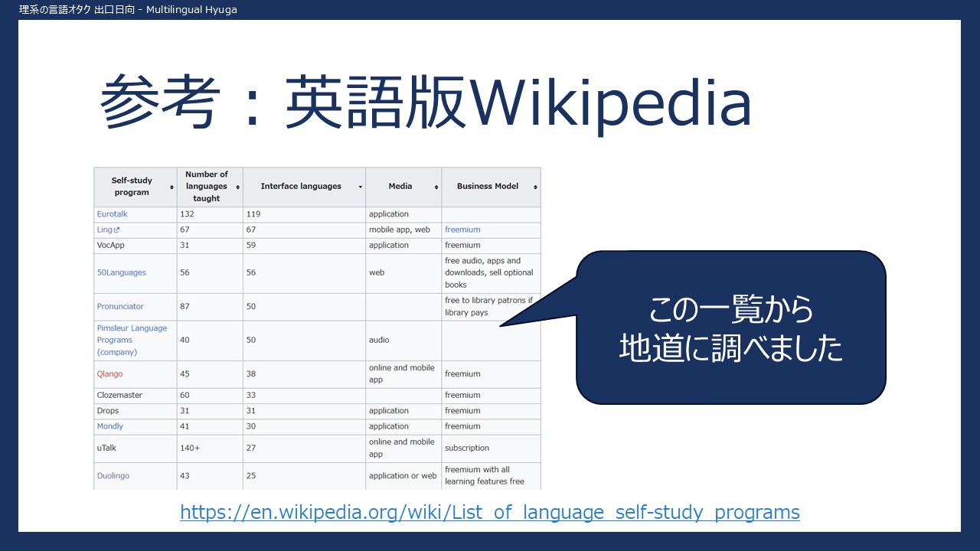Click 'free audio, apps and downloads' cell
This screenshot has width=980, height=551.
(491, 272)
